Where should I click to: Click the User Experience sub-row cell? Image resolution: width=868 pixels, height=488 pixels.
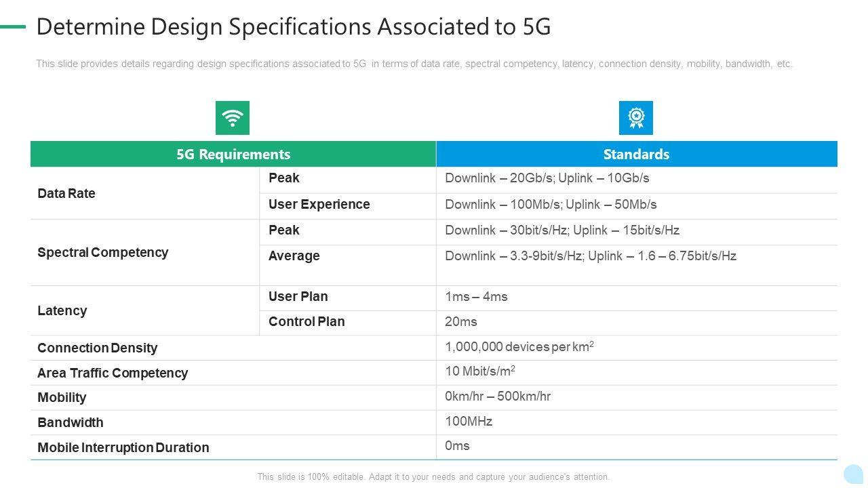319,205
